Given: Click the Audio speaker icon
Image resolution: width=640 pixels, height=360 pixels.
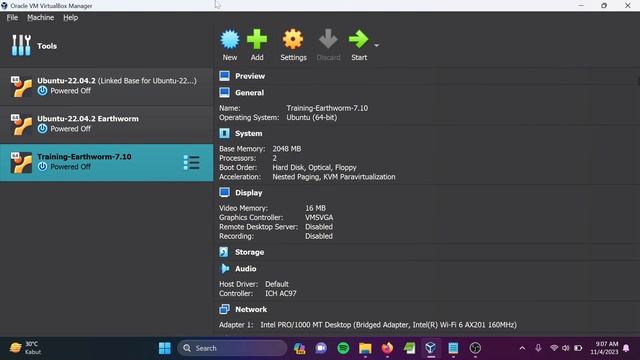Looking at the screenshot, I should [224, 269].
